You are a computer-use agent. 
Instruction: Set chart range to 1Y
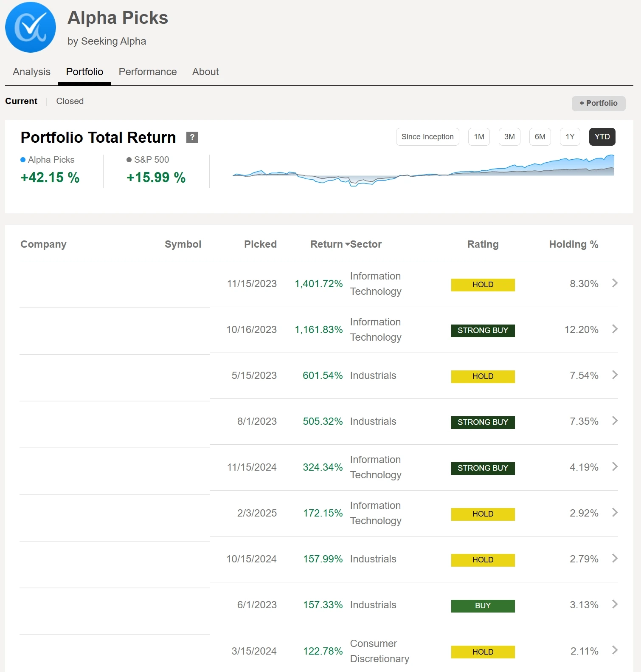570,137
